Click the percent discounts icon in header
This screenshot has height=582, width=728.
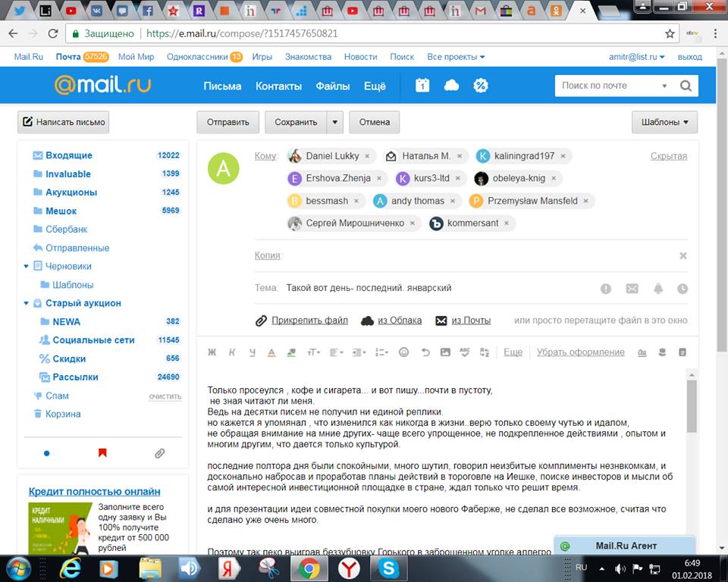(481, 86)
